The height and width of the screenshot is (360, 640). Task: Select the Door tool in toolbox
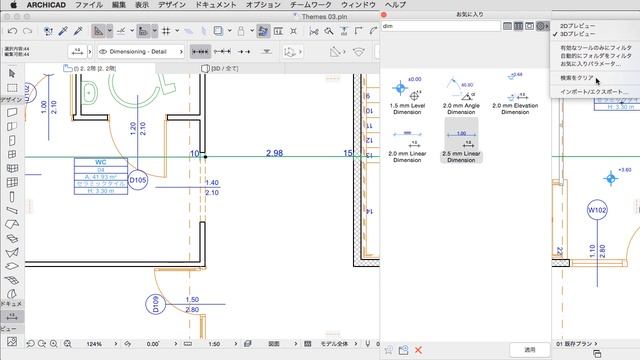(12, 140)
